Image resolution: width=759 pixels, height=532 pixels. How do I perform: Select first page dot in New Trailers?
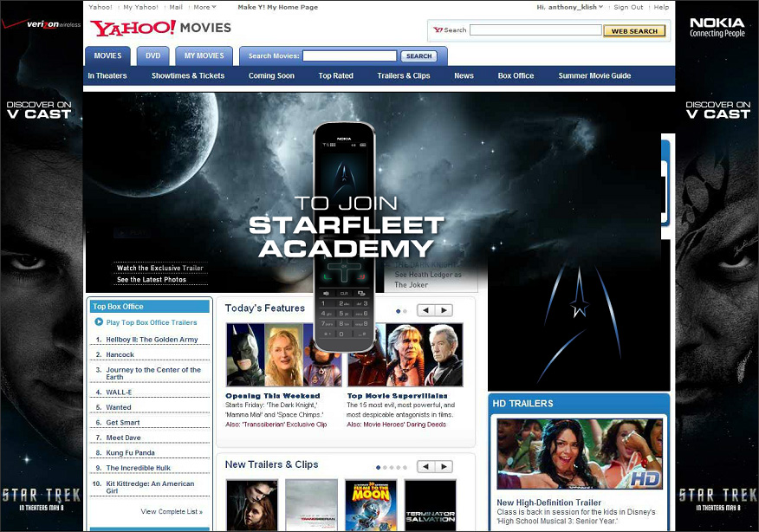tap(378, 468)
